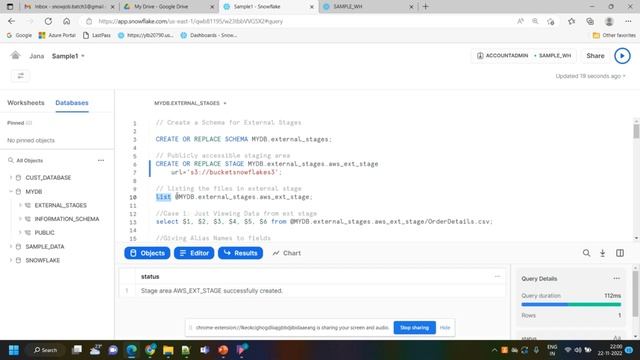Click the taskbar Search box
Screen dimensions: 640x360
(45, 350)
